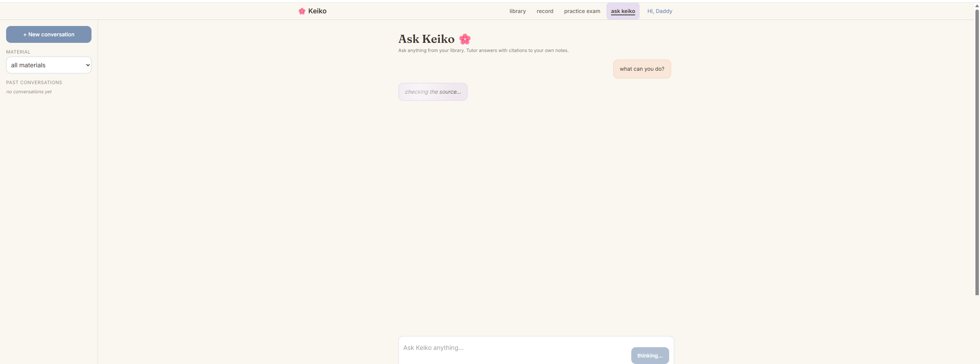
Task: Click the 'what can you do?' message bubble
Action: coord(642,69)
